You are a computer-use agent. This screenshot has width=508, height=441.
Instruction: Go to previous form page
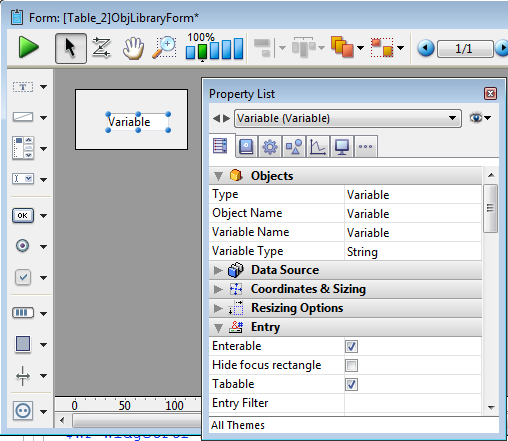point(426,48)
